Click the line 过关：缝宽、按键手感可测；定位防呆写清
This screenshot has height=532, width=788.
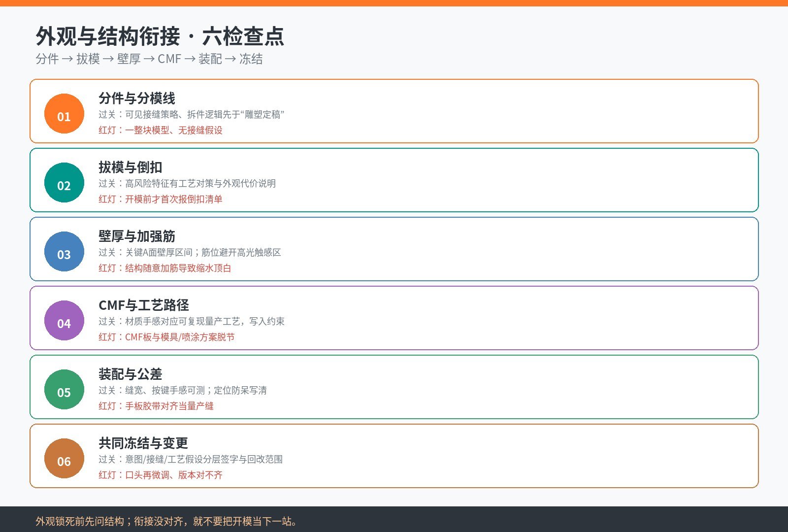tap(183, 390)
